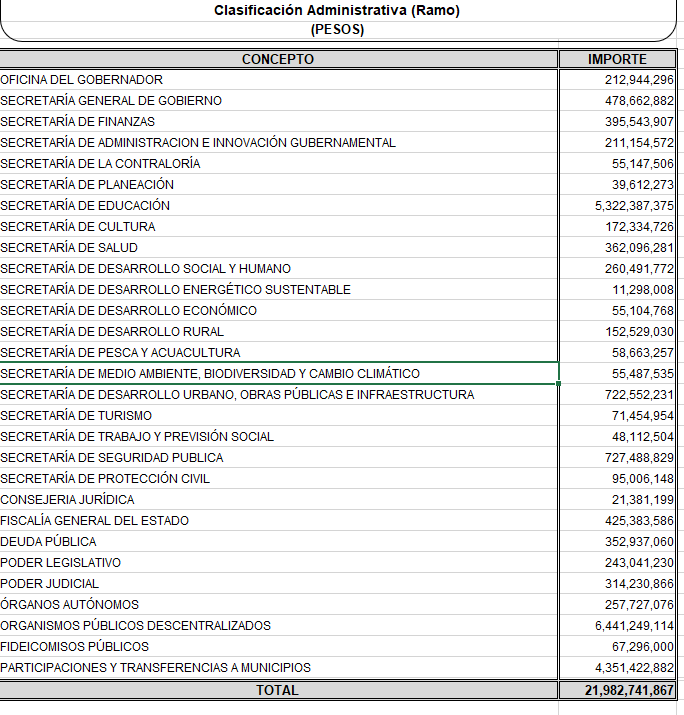Click the green fill handle of selected cell

click(x=559, y=383)
